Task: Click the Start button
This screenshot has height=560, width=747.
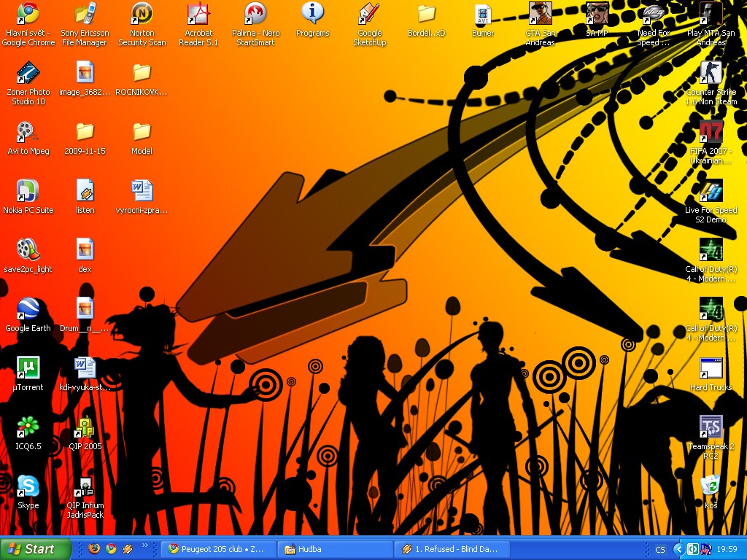Action: (35, 549)
